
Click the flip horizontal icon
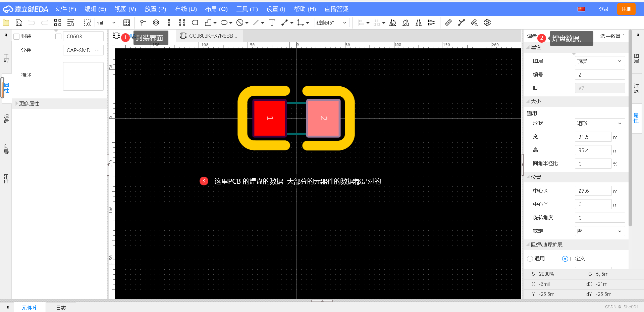point(419,23)
